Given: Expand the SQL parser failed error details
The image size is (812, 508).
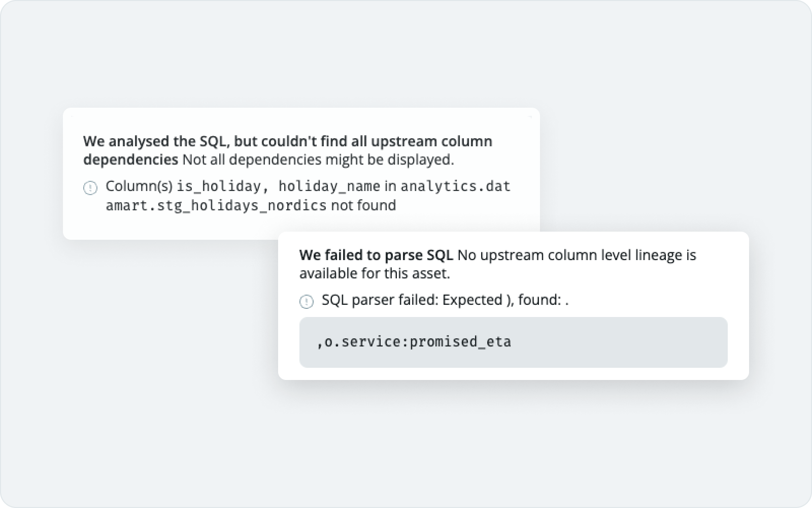Looking at the screenshot, I should (x=445, y=300).
